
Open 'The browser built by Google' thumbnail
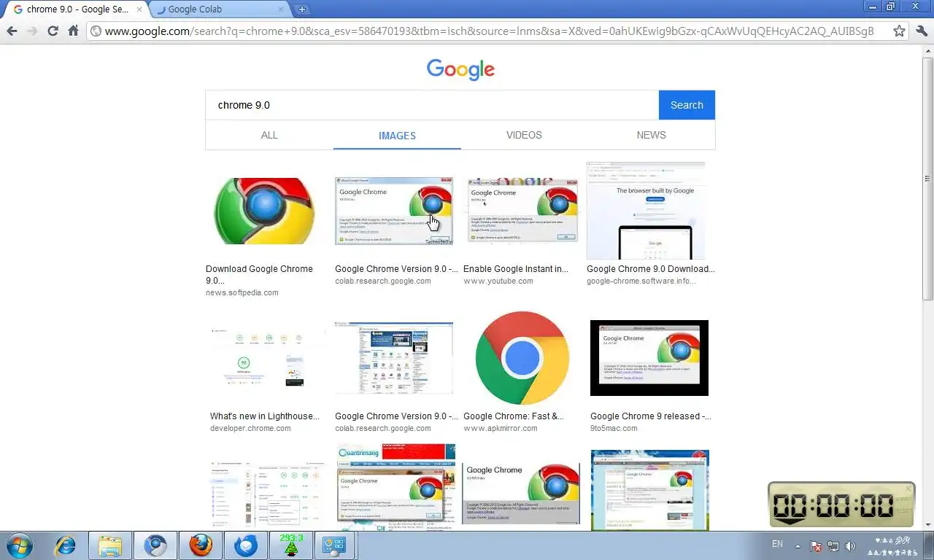click(646, 211)
